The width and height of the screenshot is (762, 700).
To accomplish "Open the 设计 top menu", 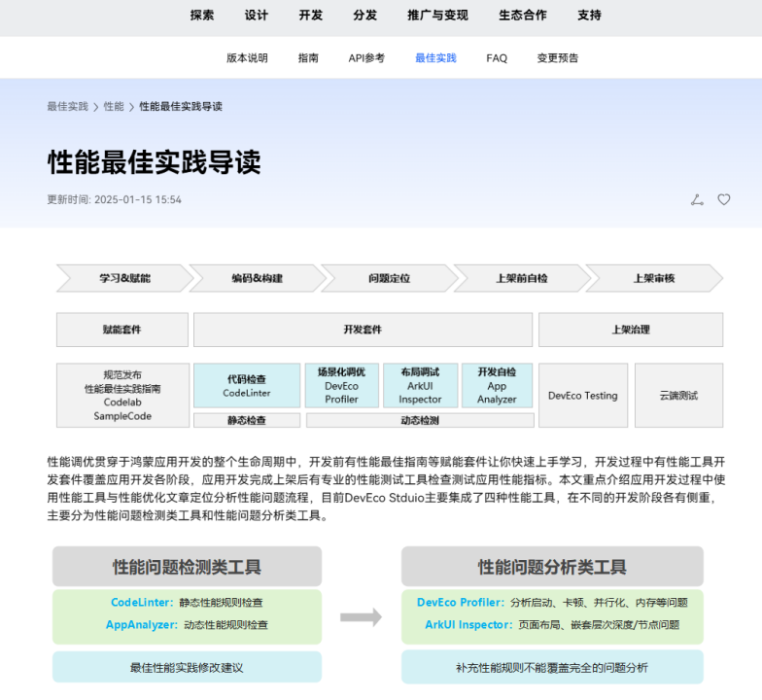I will 257,16.
